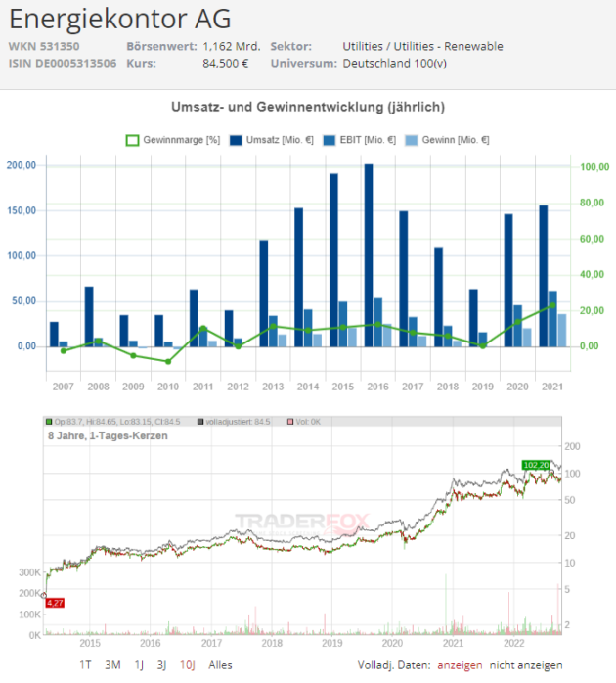Click the 2010 Gewinnmarge data point

click(x=168, y=361)
